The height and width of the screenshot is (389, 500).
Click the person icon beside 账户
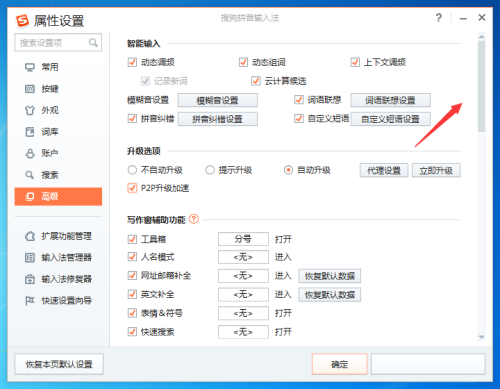[x=30, y=153]
